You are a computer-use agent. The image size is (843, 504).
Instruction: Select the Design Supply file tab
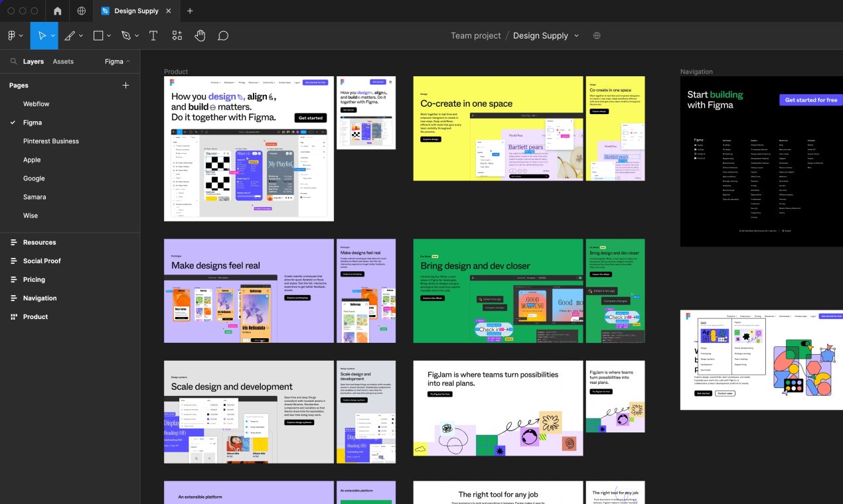pos(137,11)
